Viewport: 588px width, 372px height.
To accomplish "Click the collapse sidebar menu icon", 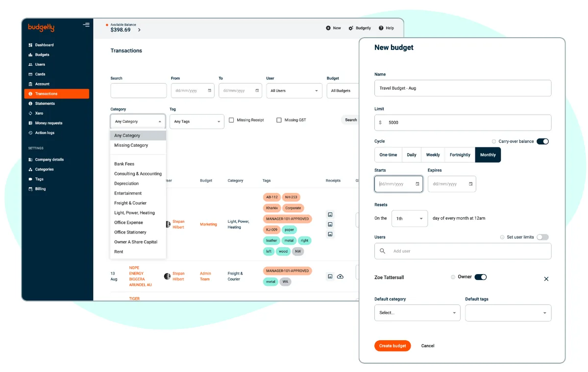I will [x=86, y=25].
